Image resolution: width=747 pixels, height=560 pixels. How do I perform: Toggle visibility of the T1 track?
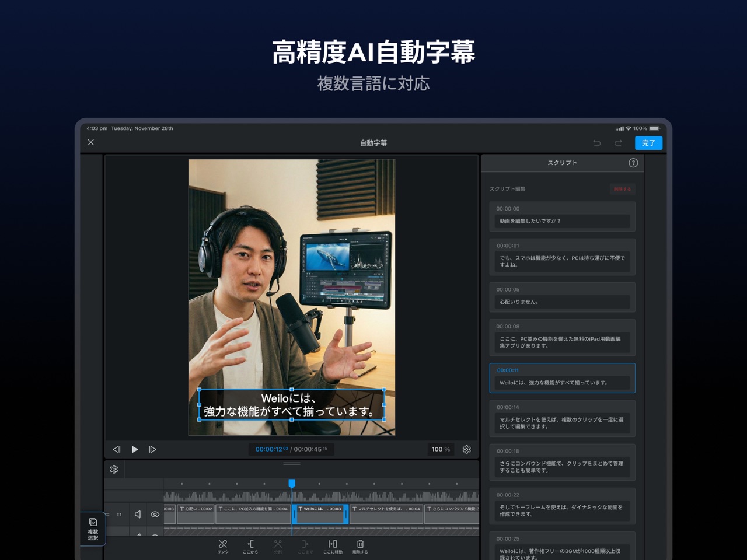(155, 514)
